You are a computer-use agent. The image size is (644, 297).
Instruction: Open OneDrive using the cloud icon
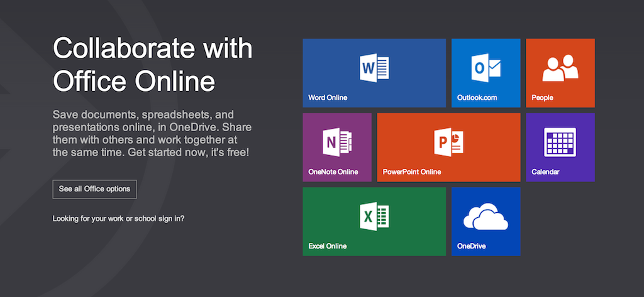486,216
